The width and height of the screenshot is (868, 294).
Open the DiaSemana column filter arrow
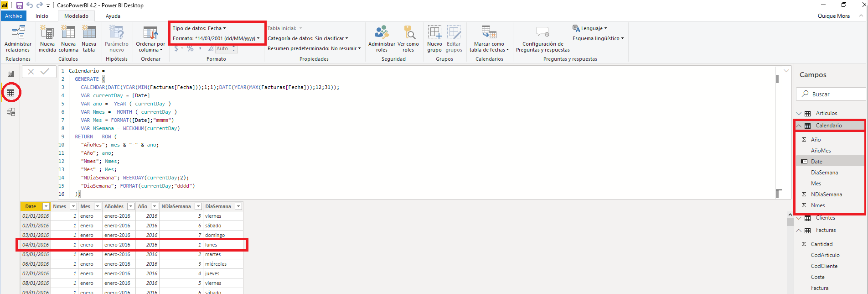(x=238, y=206)
